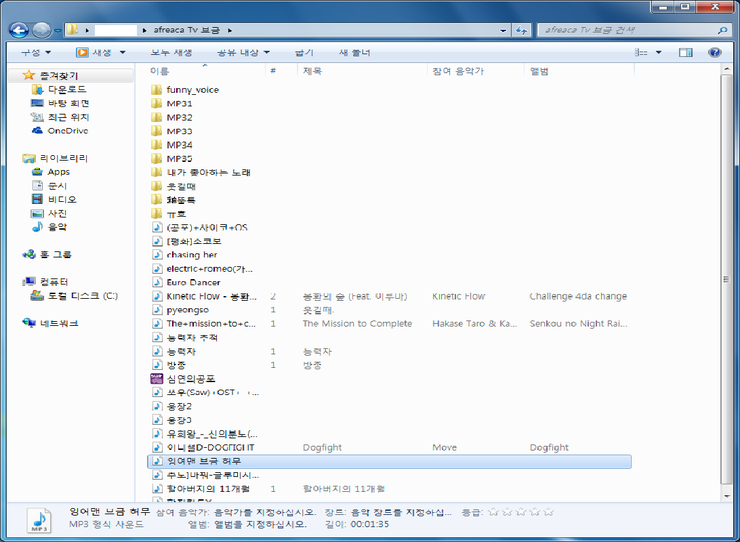Open OneDrive in the sidebar

coord(60,131)
